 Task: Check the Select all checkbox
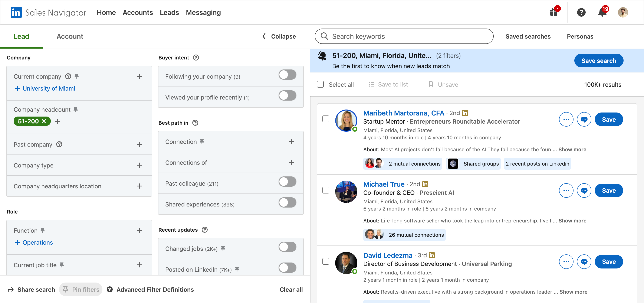[320, 84]
